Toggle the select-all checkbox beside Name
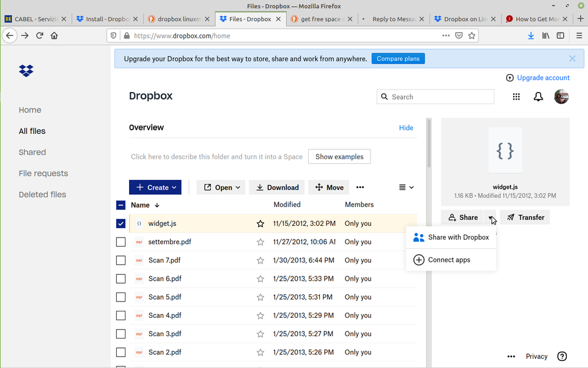The image size is (588, 368). point(121,205)
